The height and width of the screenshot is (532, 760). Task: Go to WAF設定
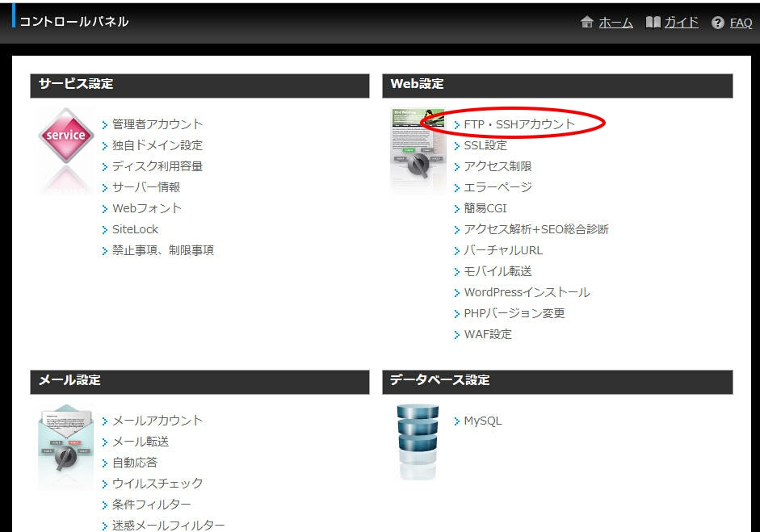(x=488, y=334)
